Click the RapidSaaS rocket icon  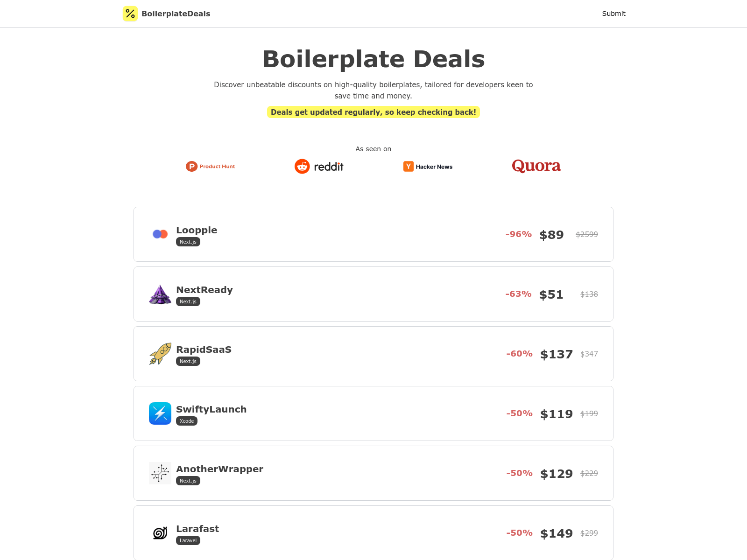160,354
